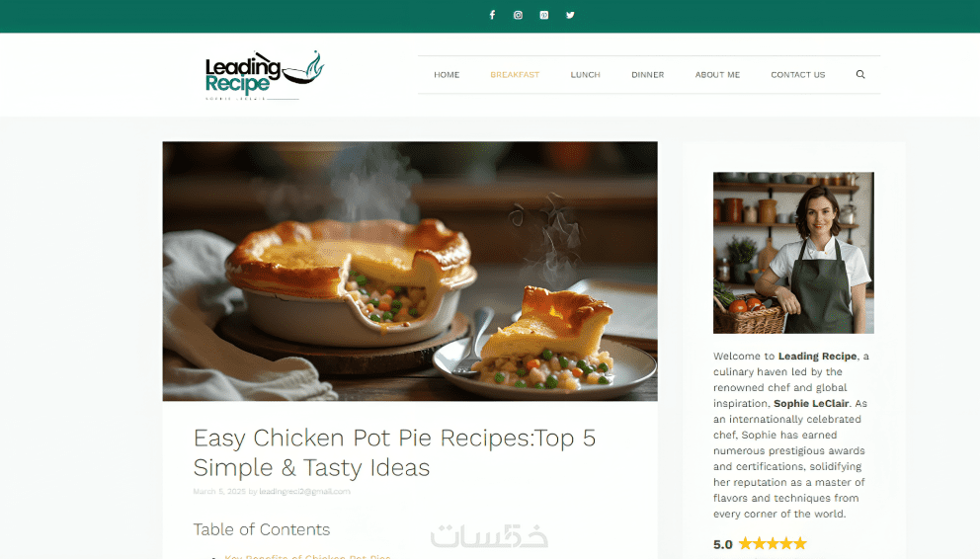
Task: Open Key Benefits of Chicken Pot Pies link
Action: point(307,556)
